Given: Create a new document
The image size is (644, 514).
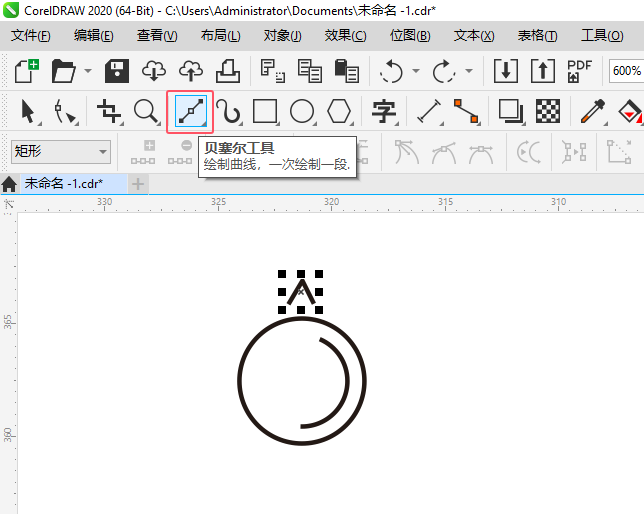Looking at the screenshot, I should (x=27, y=71).
